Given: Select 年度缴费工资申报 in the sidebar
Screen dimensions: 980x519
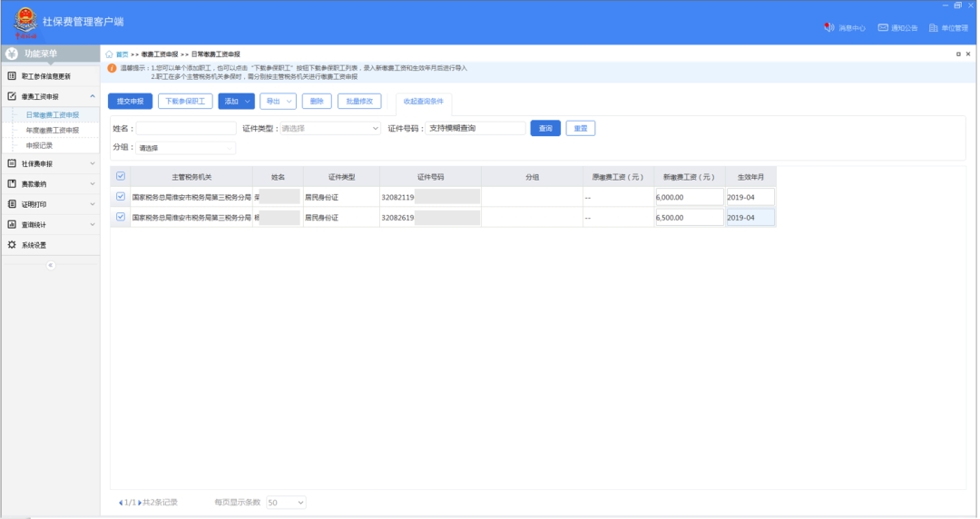Looking at the screenshot, I should [x=52, y=130].
